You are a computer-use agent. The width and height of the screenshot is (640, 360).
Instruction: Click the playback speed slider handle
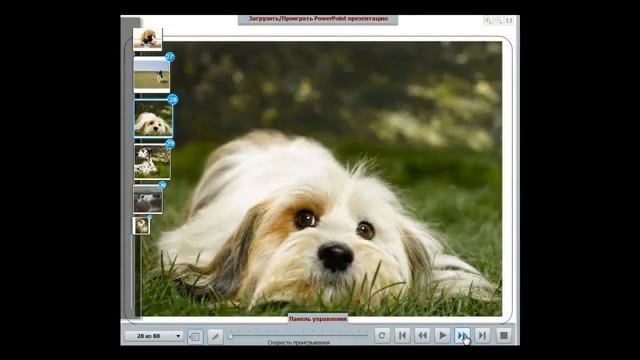click(x=230, y=336)
